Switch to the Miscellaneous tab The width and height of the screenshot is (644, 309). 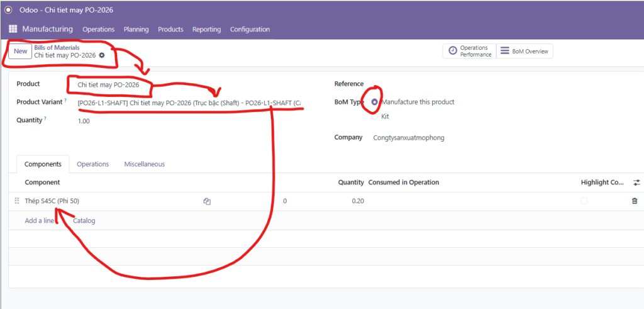pyautogui.click(x=144, y=164)
